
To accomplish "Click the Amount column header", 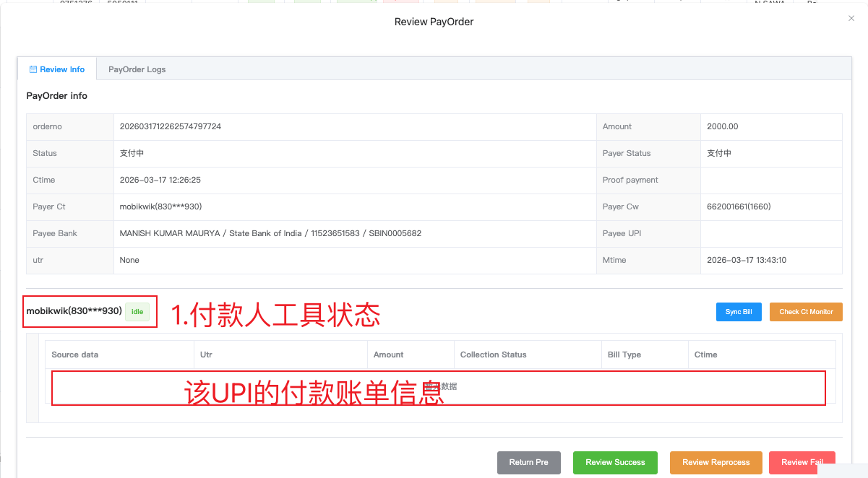I will click(388, 355).
